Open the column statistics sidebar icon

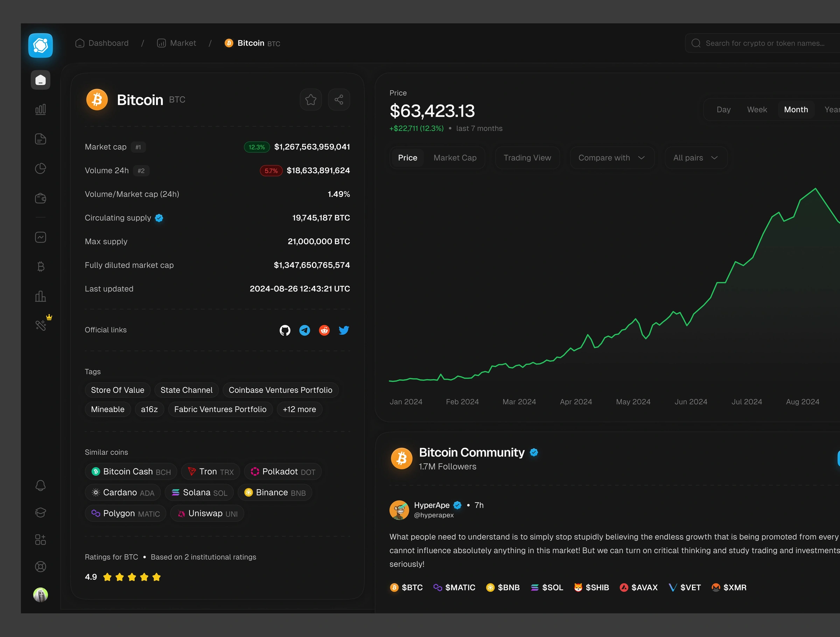pos(40,296)
